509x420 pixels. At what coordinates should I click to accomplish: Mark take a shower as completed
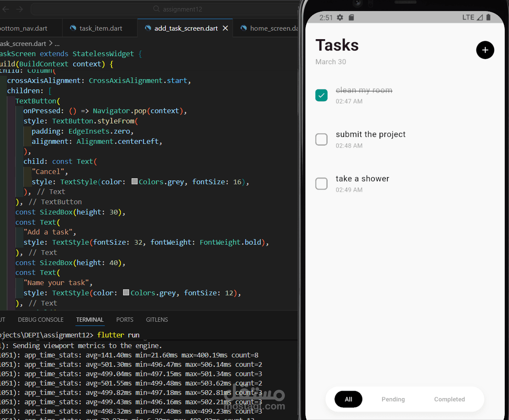322,184
